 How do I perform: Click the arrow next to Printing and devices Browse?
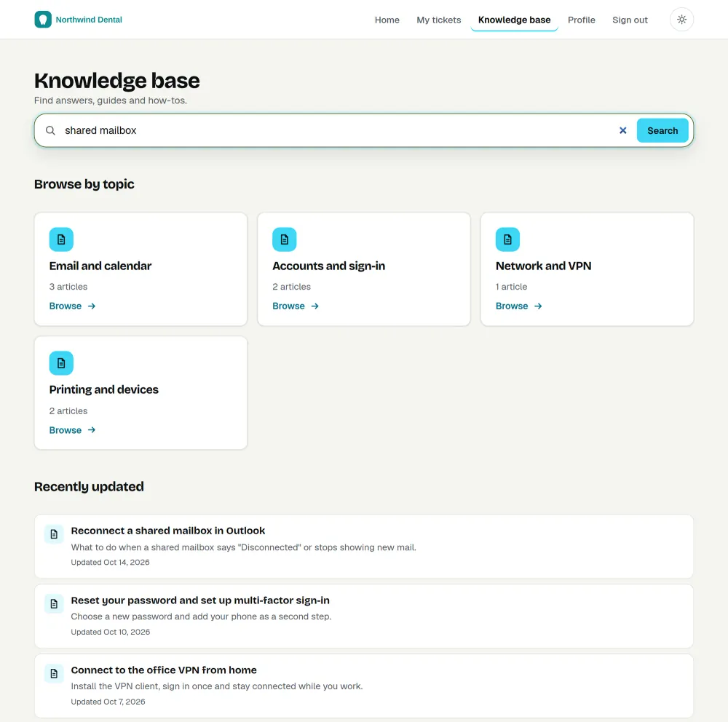[x=92, y=430]
